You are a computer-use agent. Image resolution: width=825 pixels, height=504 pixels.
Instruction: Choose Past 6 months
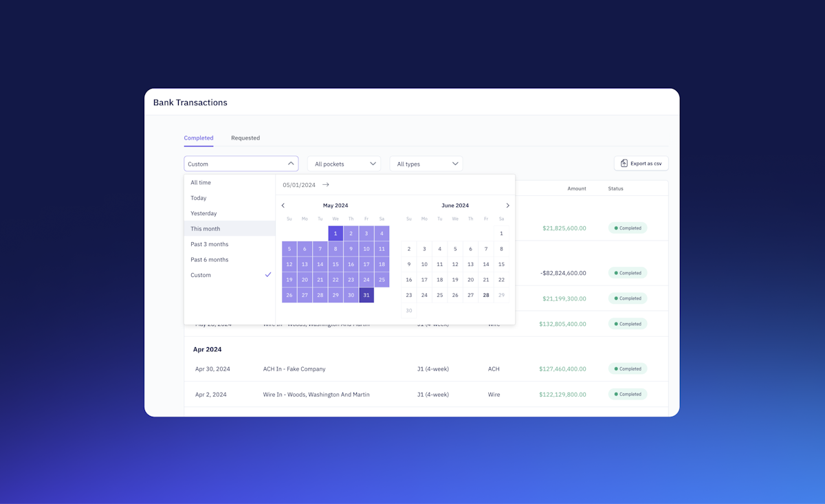[209, 259]
